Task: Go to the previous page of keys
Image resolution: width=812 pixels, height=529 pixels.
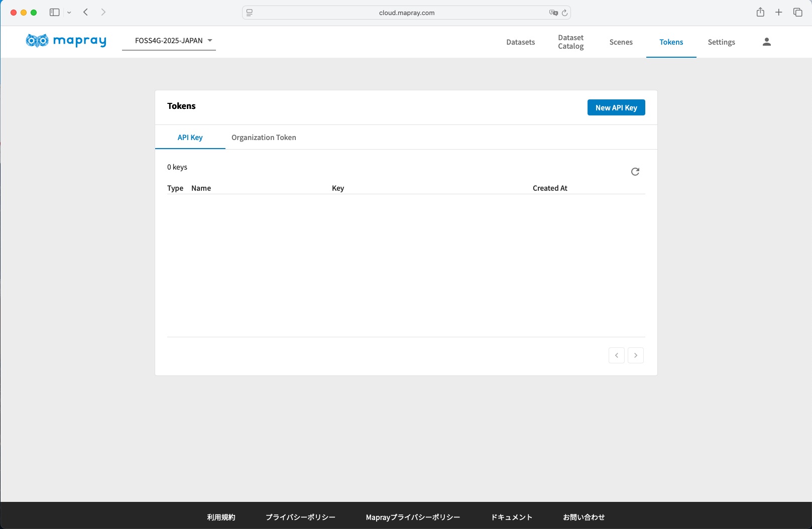Action: [616, 355]
